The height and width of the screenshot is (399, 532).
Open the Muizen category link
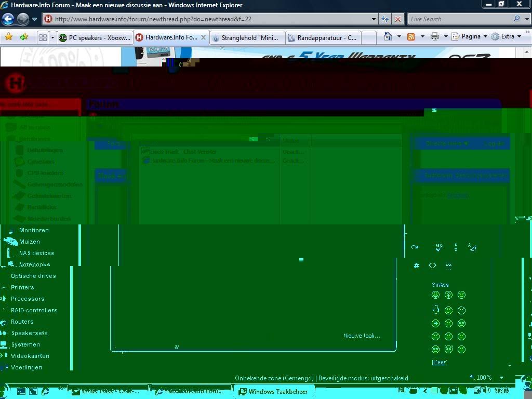(x=30, y=242)
